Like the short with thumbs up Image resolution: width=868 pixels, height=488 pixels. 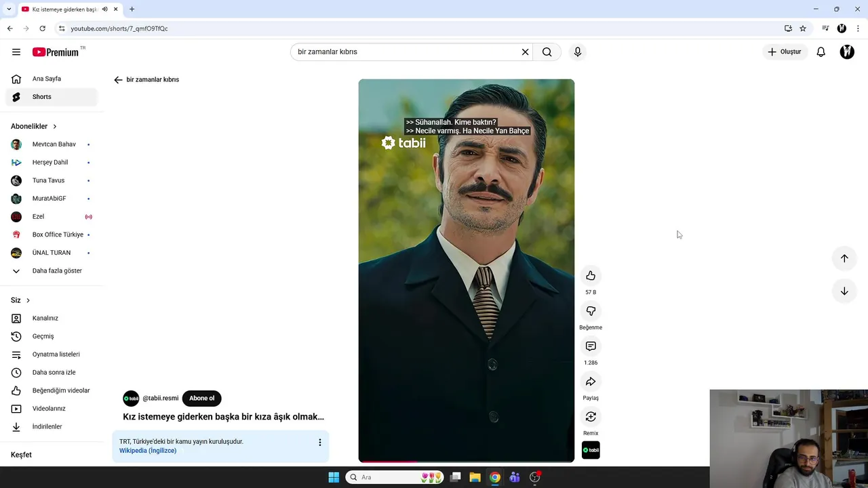tap(591, 275)
